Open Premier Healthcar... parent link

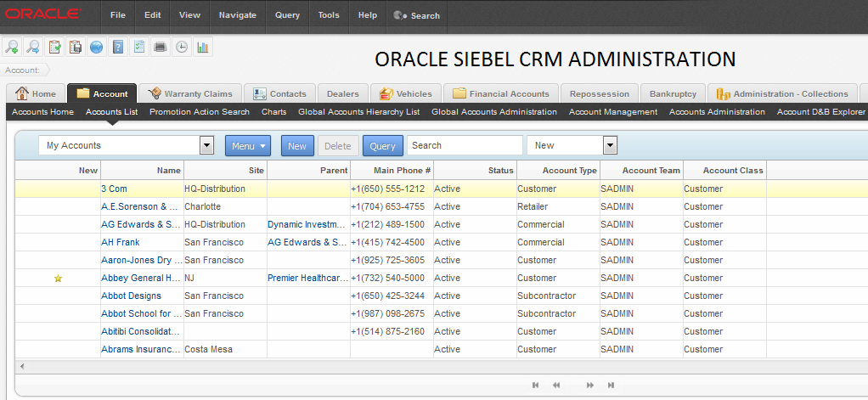click(308, 279)
